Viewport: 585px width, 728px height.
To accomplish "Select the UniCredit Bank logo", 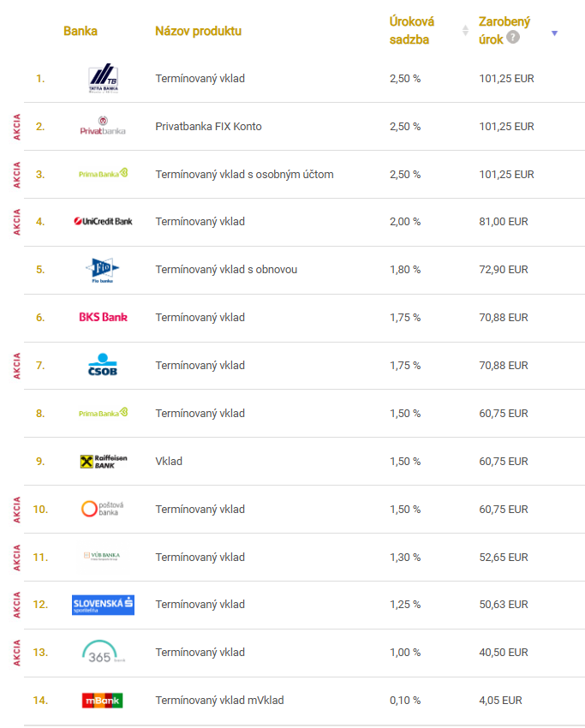I will click(x=103, y=221).
